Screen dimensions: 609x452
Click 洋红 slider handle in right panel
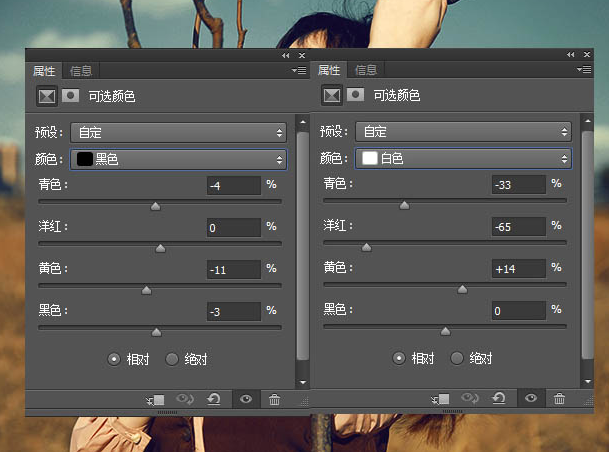pyautogui.click(x=366, y=247)
